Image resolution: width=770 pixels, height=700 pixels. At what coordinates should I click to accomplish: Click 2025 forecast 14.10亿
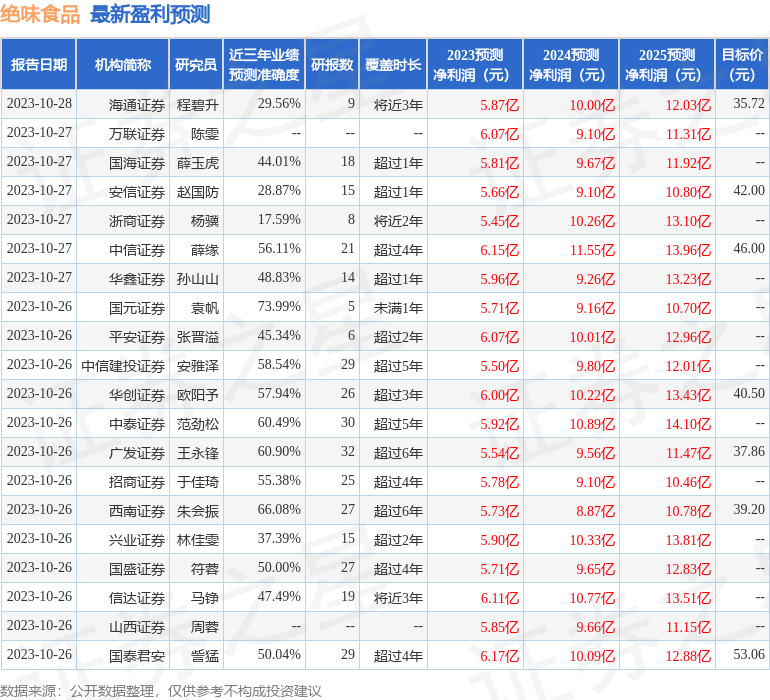[688, 424]
